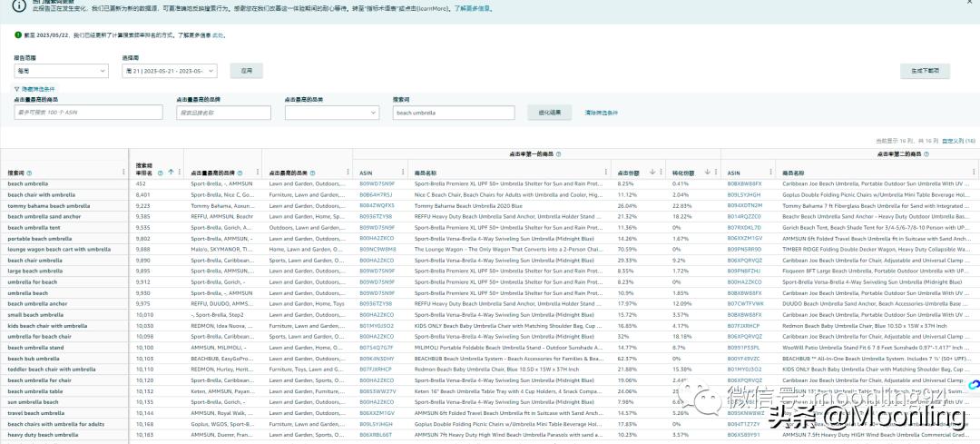This screenshot has width=980, height=444.
Task: Open column menu for second ASIN column
Action: pos(770,173)
